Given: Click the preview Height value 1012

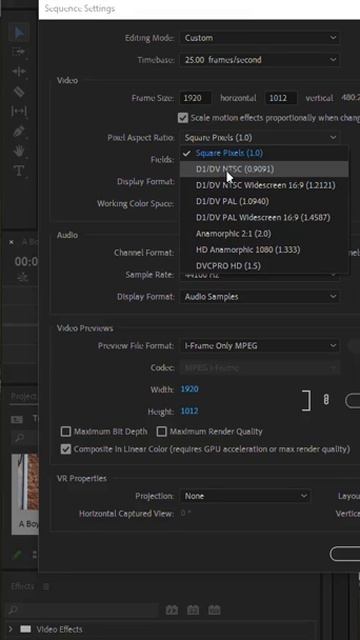Looking at the screenshot, I should pyautogui.click(x=189, y=411).
